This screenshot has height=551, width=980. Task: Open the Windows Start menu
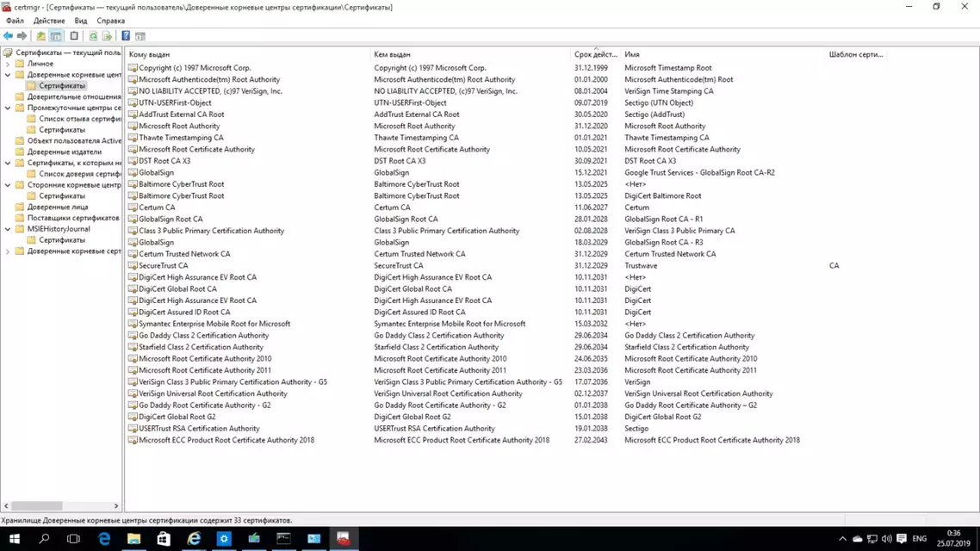pos(15,538)
